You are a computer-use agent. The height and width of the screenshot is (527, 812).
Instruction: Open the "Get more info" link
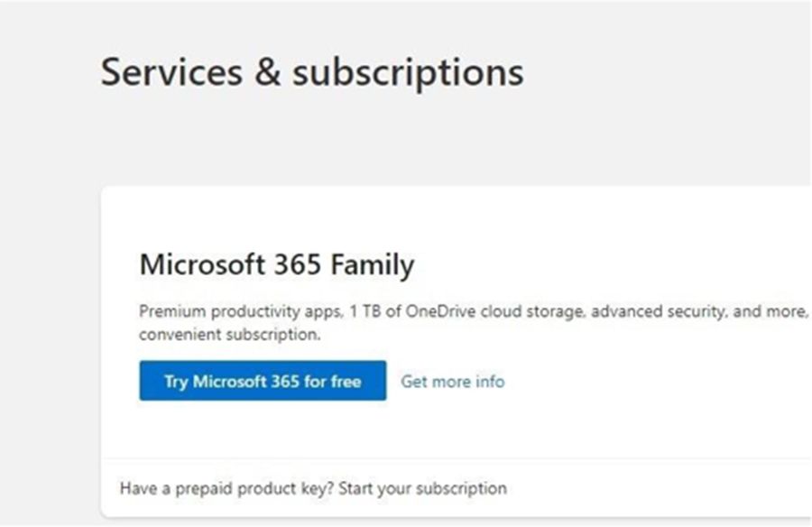(453, 381)
